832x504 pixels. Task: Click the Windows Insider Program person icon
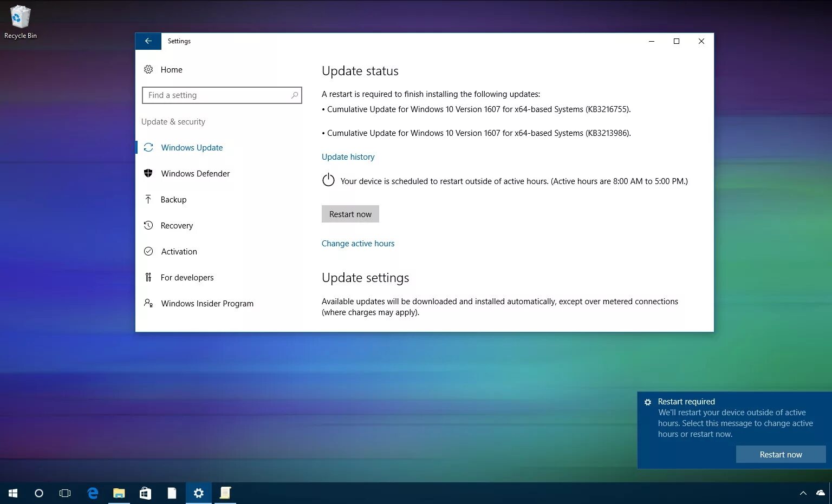tap(148, 303)
